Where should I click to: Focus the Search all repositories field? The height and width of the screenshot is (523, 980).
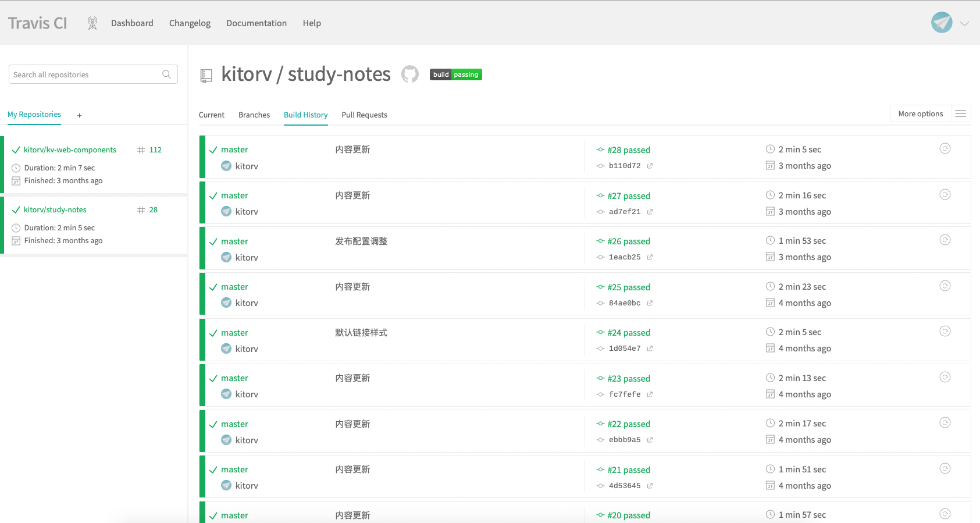tap(93, 74)
